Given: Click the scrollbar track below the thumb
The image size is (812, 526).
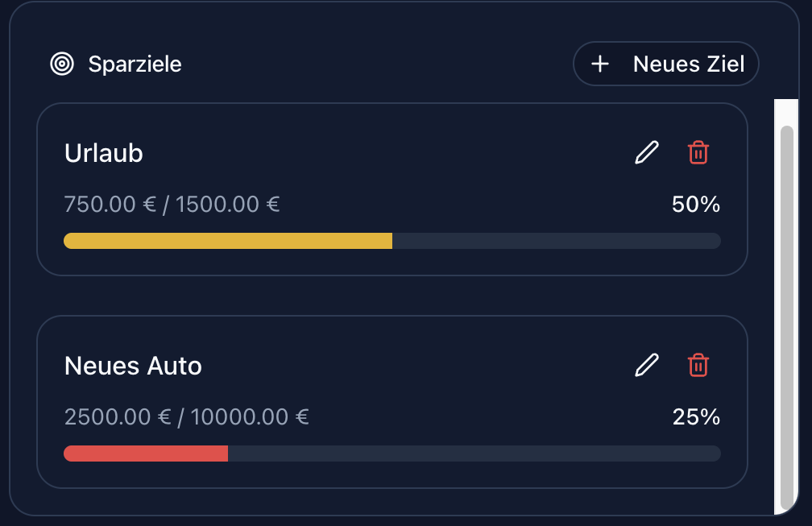Looking at the screenshot, I should pyautogui.click(x=787, y=512).
